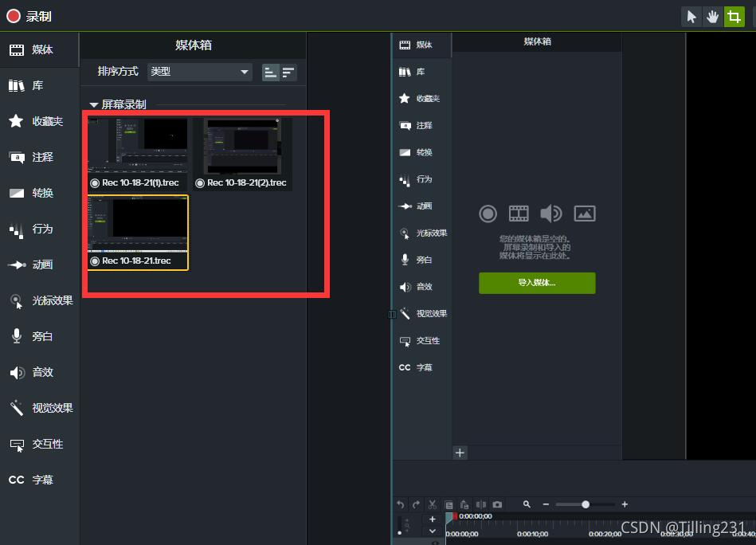Select the Rec 10-18-21(1).trec thumbnail

(139, 153)
